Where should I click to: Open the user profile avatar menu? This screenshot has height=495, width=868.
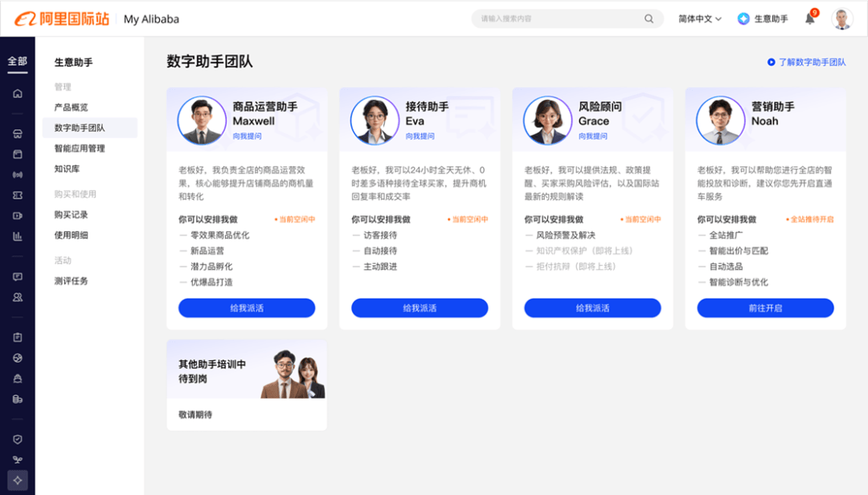click(x=841, y=19)
